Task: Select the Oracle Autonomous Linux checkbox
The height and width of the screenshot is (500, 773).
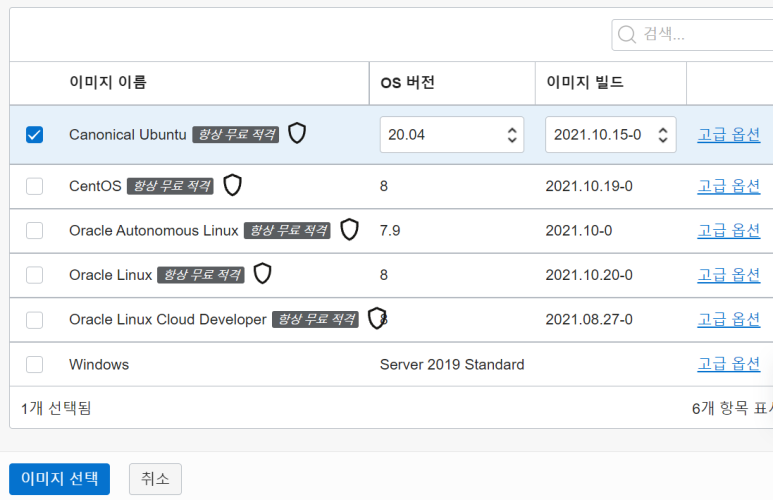Action: [35, 230]
